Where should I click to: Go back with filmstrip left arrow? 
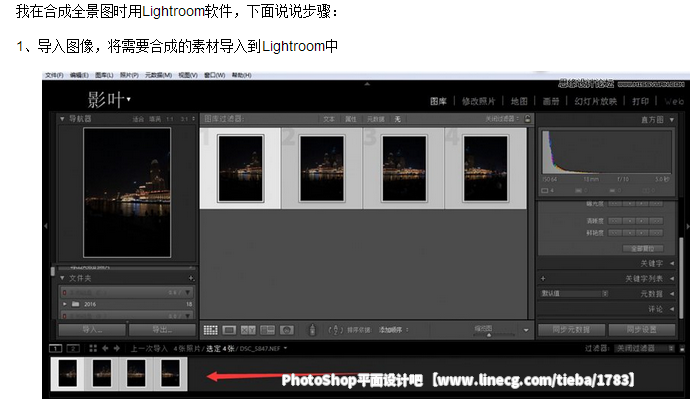click(x=105, y=348)
